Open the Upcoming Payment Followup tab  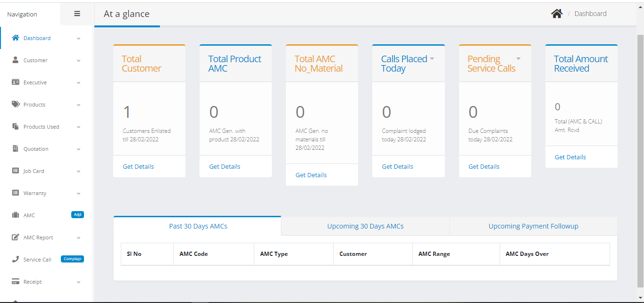(533, 226)
